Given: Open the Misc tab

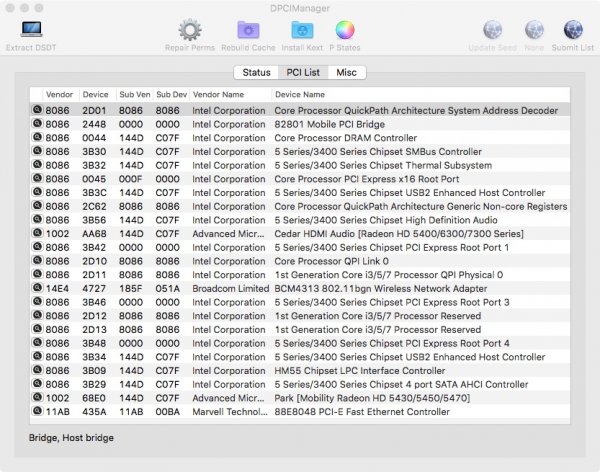Looking at the screenshot, I should 347,72.
